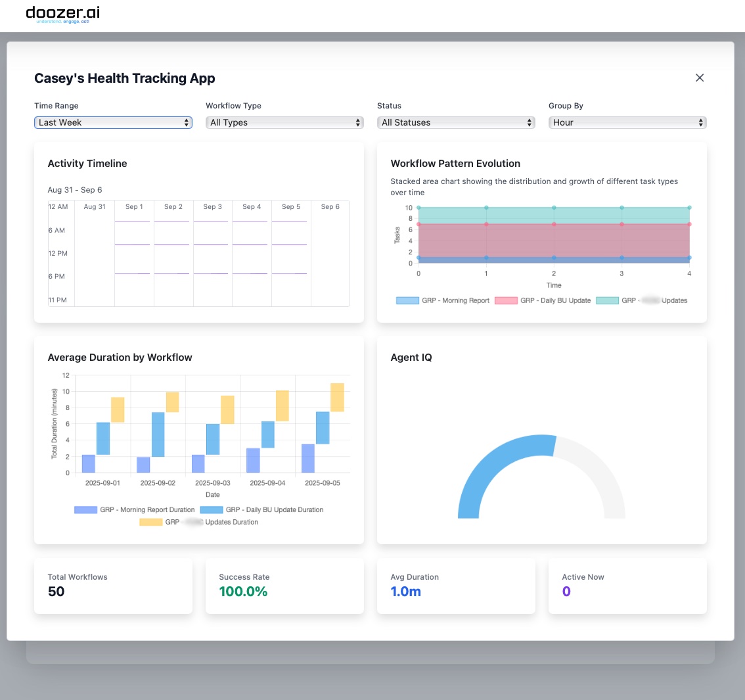Image resolution: width=745 pixels, height=700 pixels.
Task: Open the Status filter dropdown
Action: click(456, 123)
